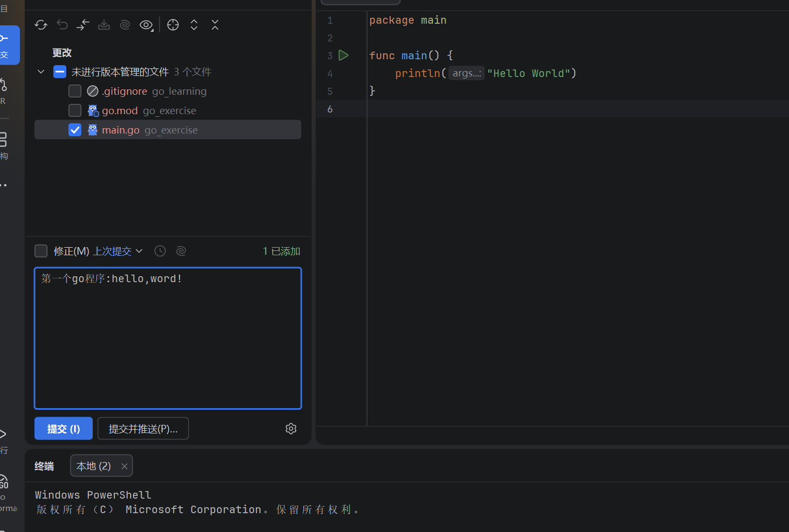Click inside the commit message field

point(168,338)
